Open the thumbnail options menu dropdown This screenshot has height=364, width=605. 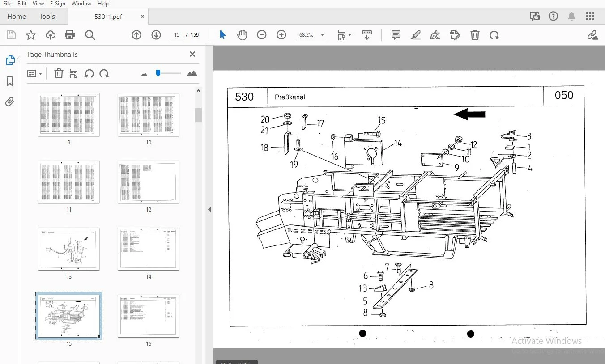click(34, 73)
